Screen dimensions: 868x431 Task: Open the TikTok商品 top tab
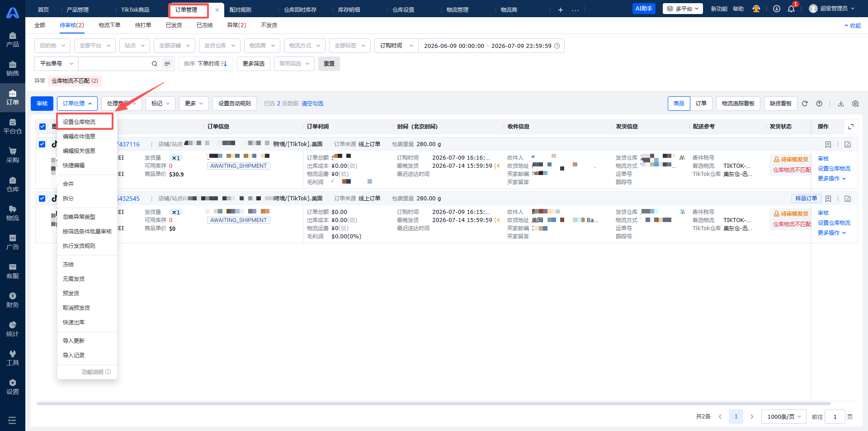(x=135, y=9)
